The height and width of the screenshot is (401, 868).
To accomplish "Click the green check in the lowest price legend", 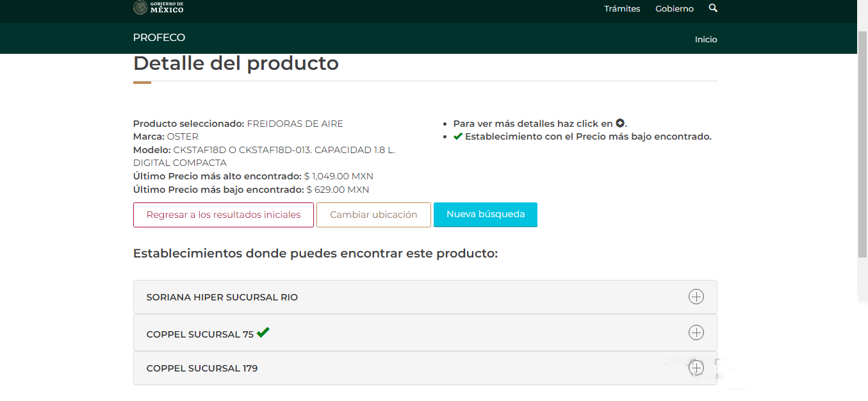I will coord(457,136).
